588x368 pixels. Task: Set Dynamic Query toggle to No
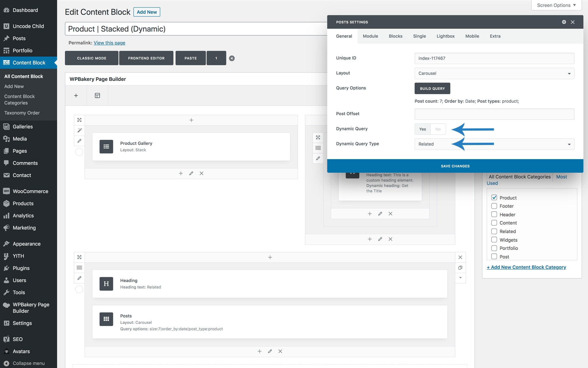(x=438, y=129)
